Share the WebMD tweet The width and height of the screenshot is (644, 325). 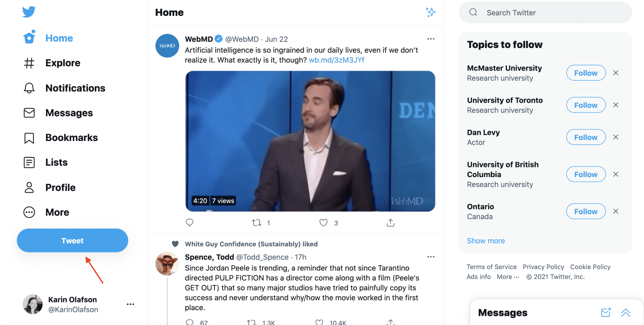coord(390,223)
